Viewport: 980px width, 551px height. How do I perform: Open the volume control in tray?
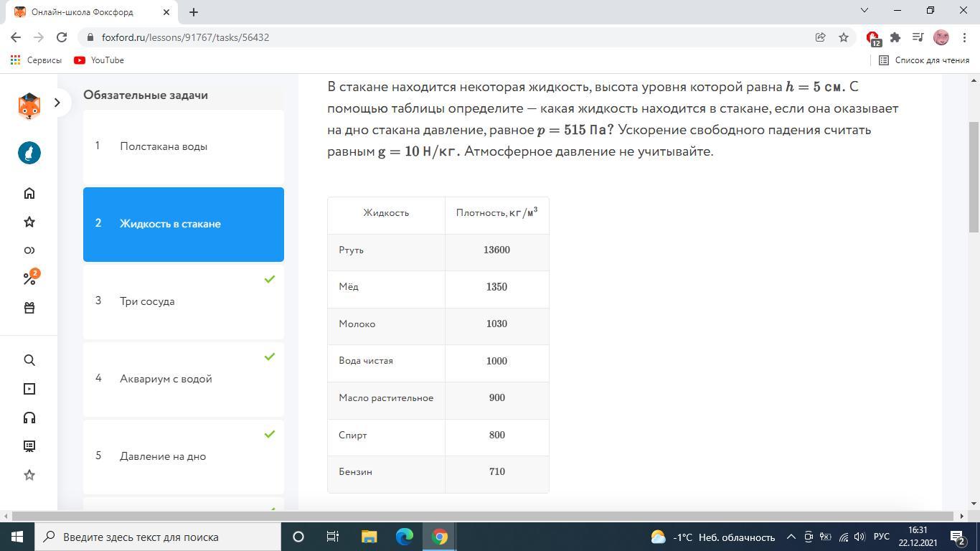tap(859, 537)
